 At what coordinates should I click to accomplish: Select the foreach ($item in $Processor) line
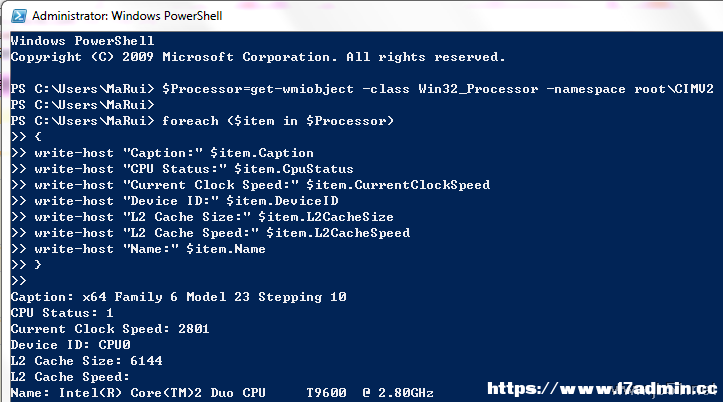(x=202, y=121)
